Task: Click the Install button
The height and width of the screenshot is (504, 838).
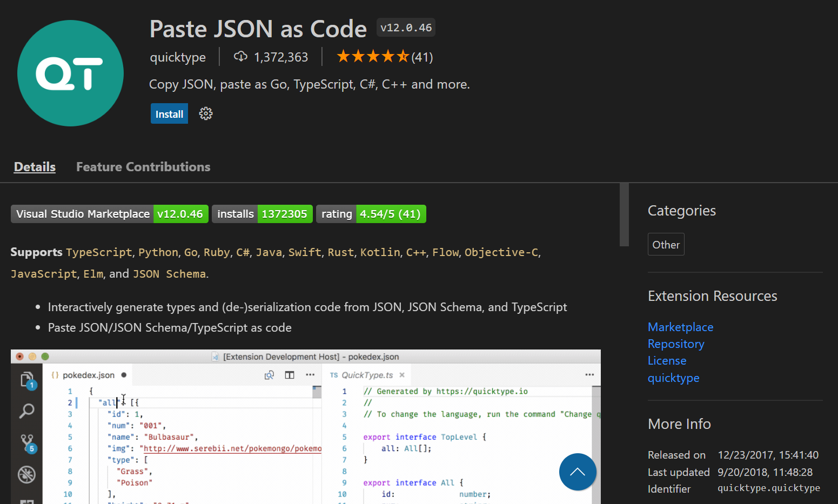Action: click(x=169, y=113)
